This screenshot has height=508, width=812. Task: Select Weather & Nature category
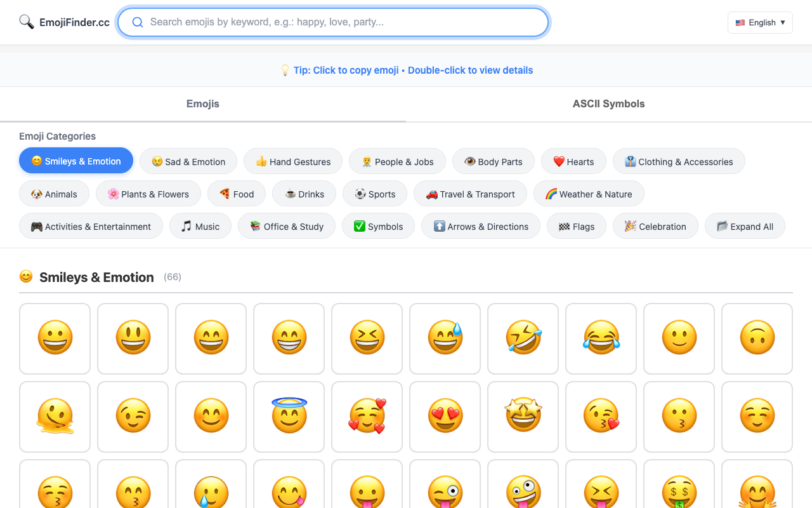pos(589,194)
